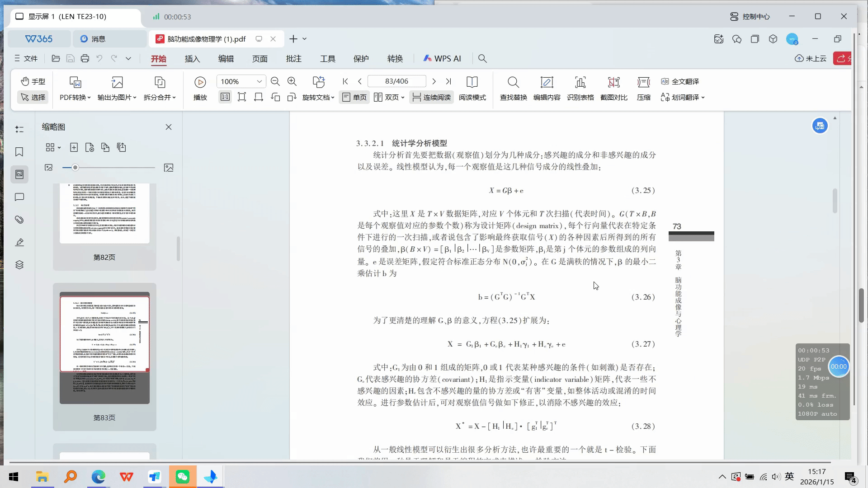Screen dimensions: 868x488
Task: Click the Find and Replace magnifier icon
Action: pyautogui.click(x=513, y=82)
